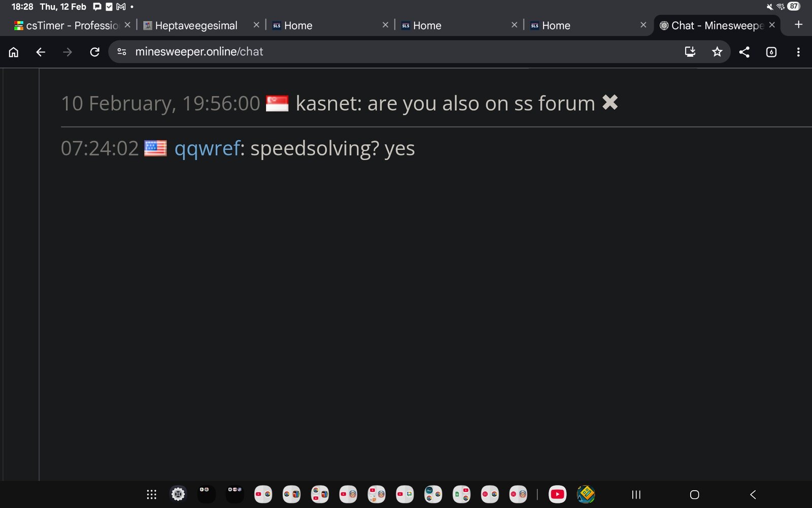The width and height of the screenshot is (812, 508).
Task: Open Android recent apps button
Action: point(636,495)
